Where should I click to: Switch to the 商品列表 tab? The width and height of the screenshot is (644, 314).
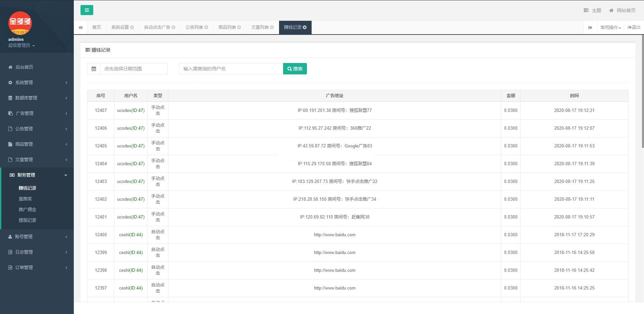tap(227, 27)
